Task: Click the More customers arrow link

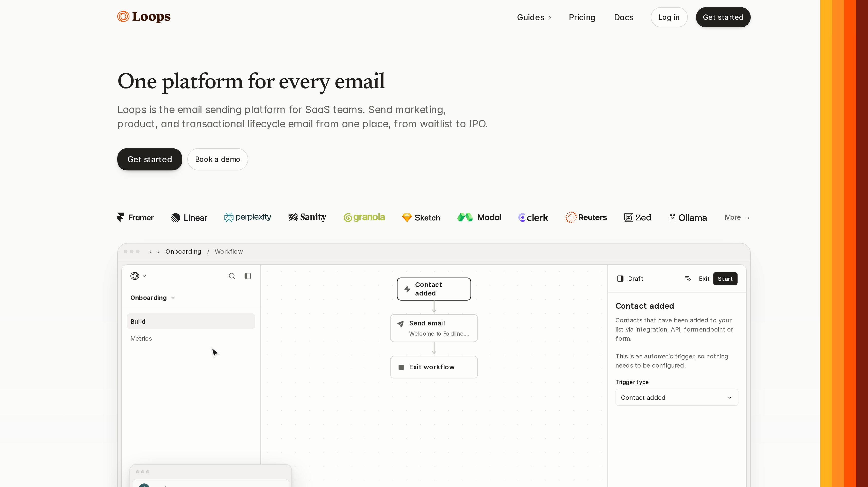Action: 737,218
